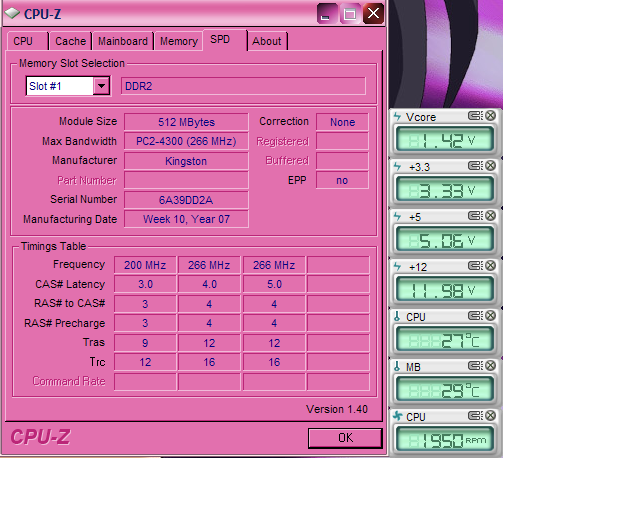Open the About tab
Viewport: 640px width, 512px height.
click(x=267, y=41)
